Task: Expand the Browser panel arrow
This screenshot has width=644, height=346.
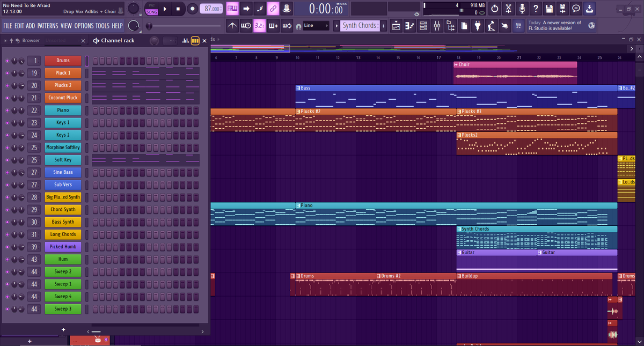Action: click(5, 41)
